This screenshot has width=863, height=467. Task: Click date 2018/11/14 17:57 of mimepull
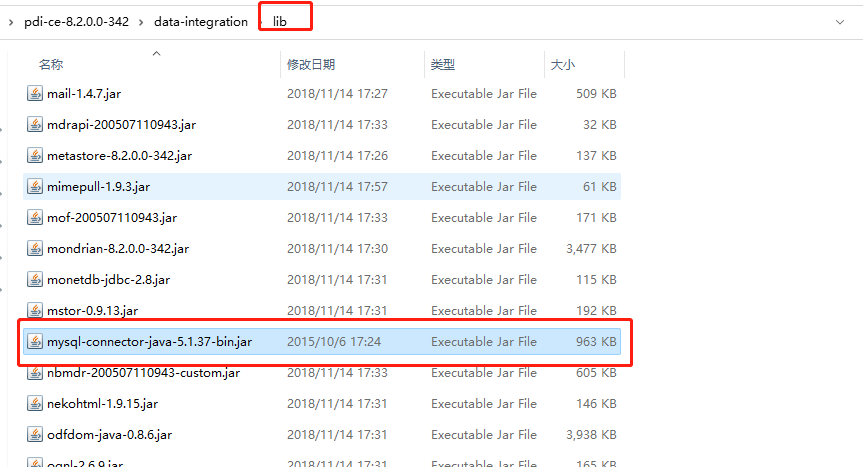tap(337, 186)
